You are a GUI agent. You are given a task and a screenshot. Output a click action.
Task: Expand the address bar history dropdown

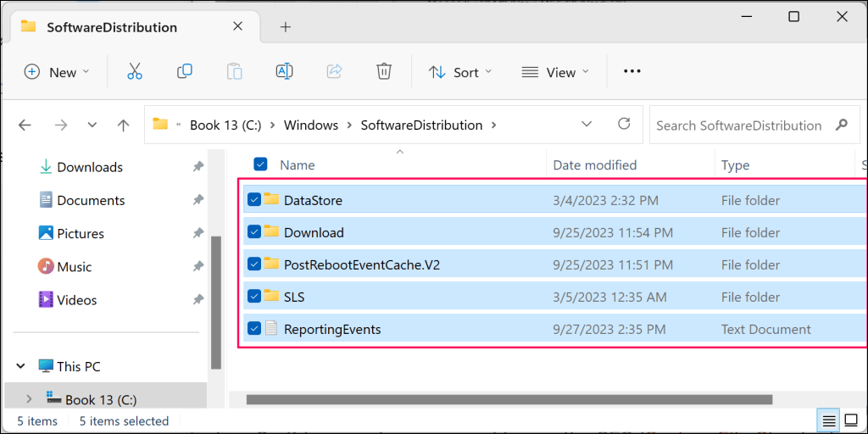click(x=587, y=124)
